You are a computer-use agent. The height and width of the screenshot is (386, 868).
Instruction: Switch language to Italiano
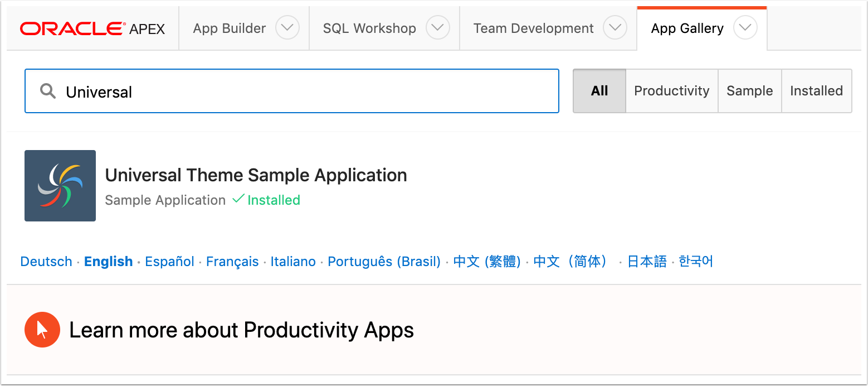point(293,262)
